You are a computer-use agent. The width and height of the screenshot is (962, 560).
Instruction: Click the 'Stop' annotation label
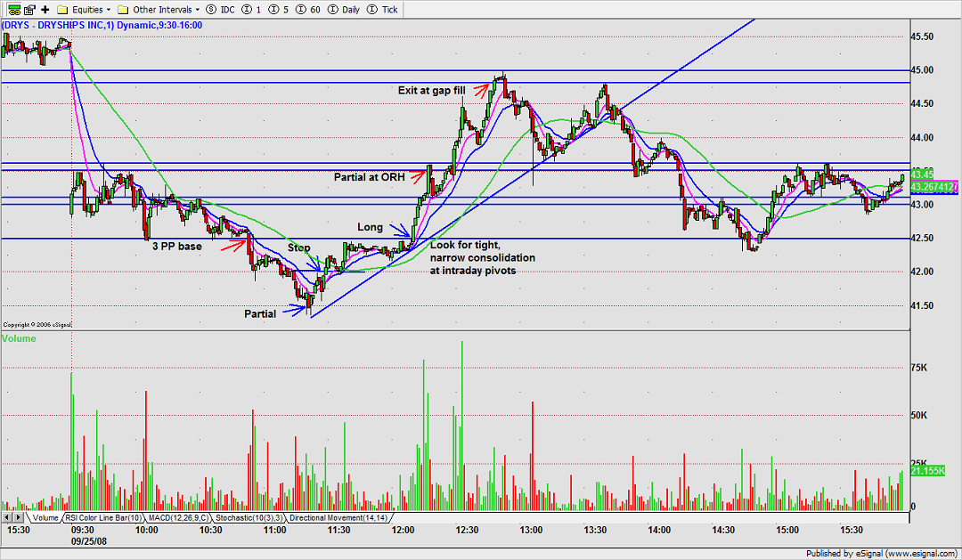[298, 248]
